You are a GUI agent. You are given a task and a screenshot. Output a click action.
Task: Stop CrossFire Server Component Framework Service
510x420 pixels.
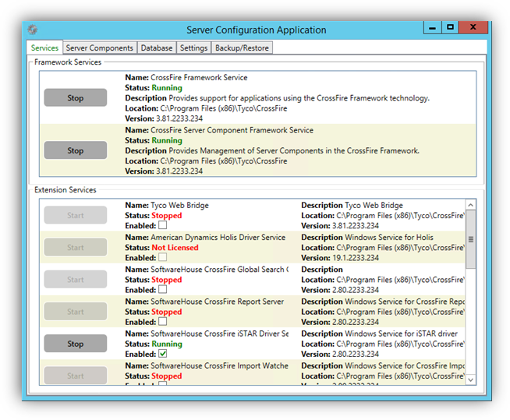[x=75, y=150]
